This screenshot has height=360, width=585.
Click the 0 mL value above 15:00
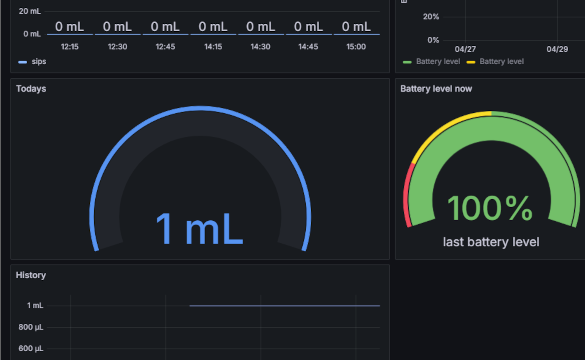pos(356,26)
